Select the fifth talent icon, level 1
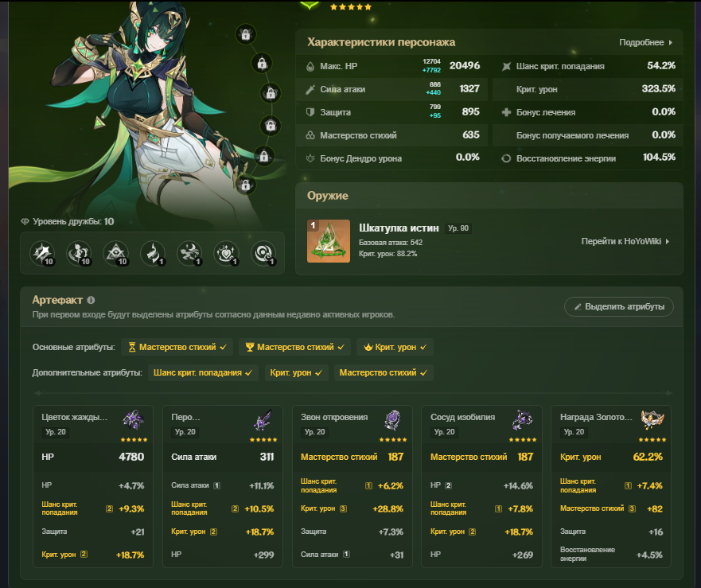This screenshot has height=588, width=701. [x=189, y=253]
